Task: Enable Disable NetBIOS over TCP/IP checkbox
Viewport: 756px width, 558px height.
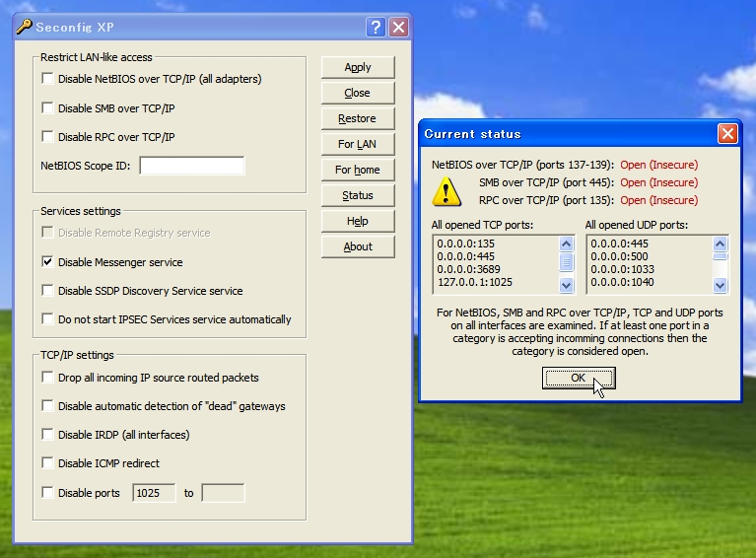Action: (x=47, y=78)
